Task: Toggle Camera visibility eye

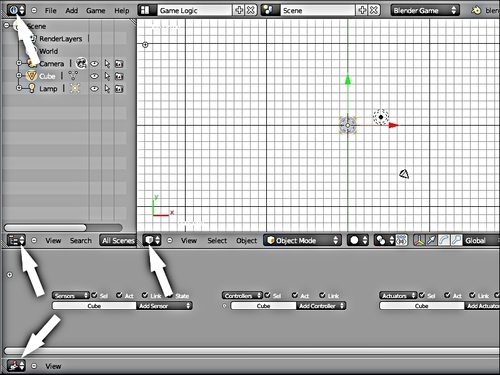Action: click(95, 63)
